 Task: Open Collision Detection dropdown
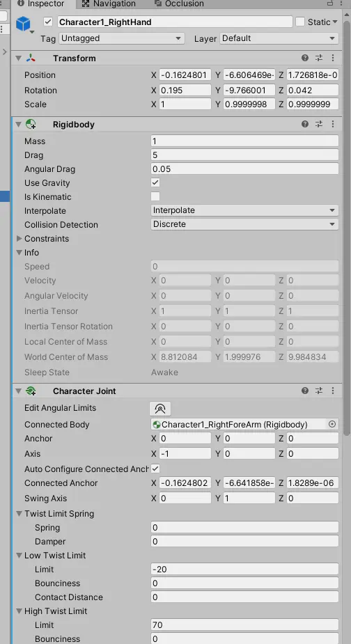click(x=244, y=224)
